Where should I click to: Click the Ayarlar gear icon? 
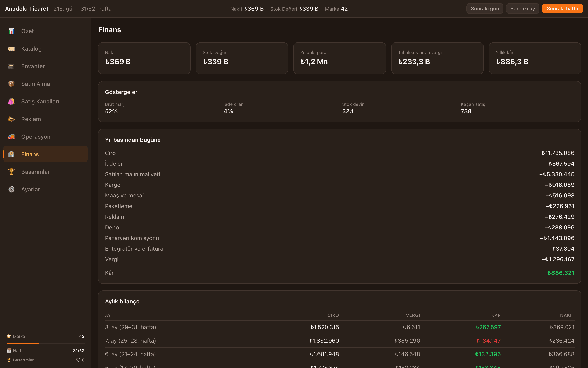pos(11,189)
